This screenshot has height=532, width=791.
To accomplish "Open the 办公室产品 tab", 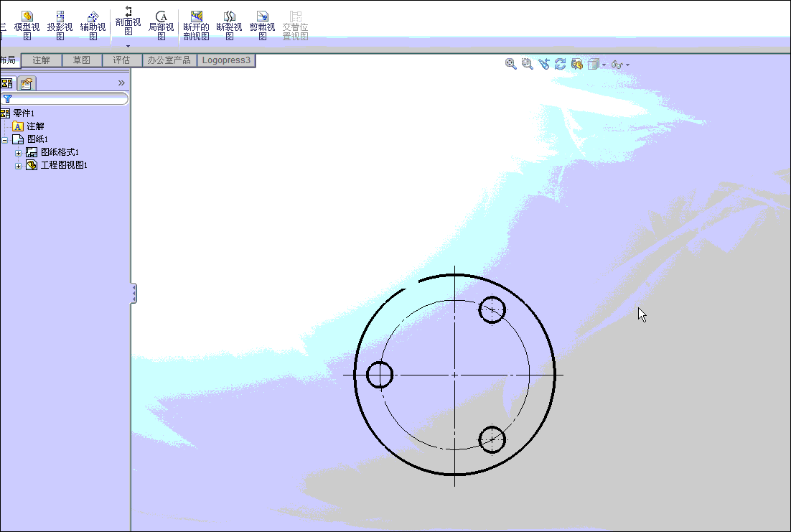I will pos(169,60).
